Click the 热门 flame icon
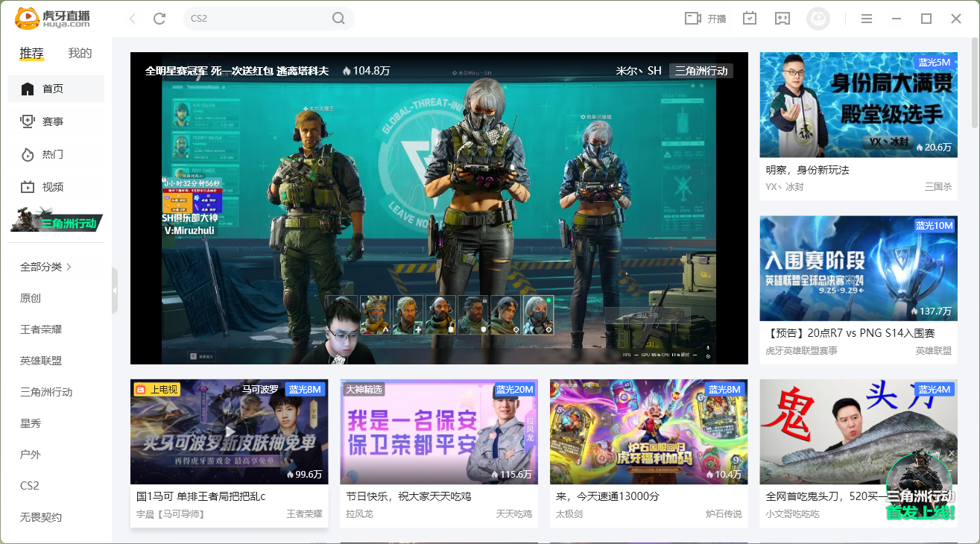This screenshot has height=544, width=980. click(28, 154)
